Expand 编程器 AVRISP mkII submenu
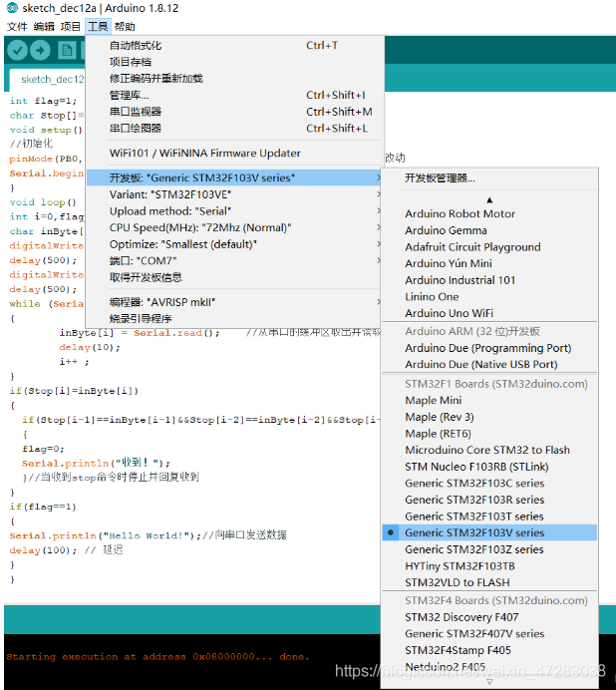616x690 pixels. 233,302
